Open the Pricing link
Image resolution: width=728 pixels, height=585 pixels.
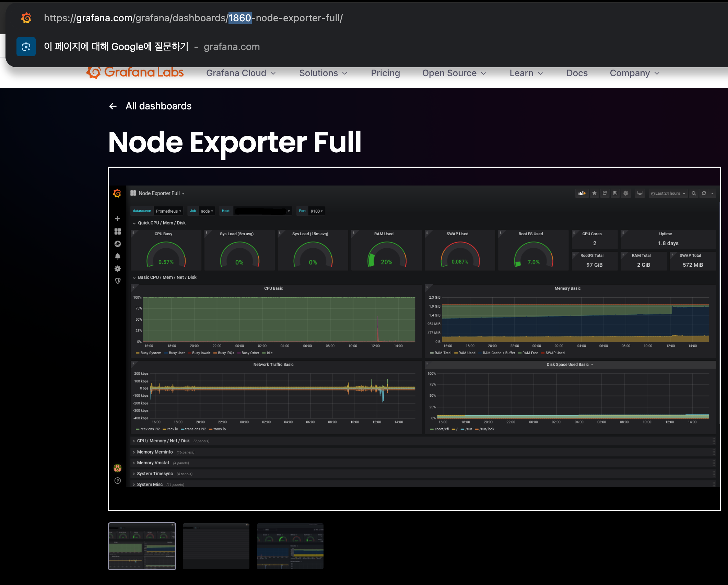[385, 73]
